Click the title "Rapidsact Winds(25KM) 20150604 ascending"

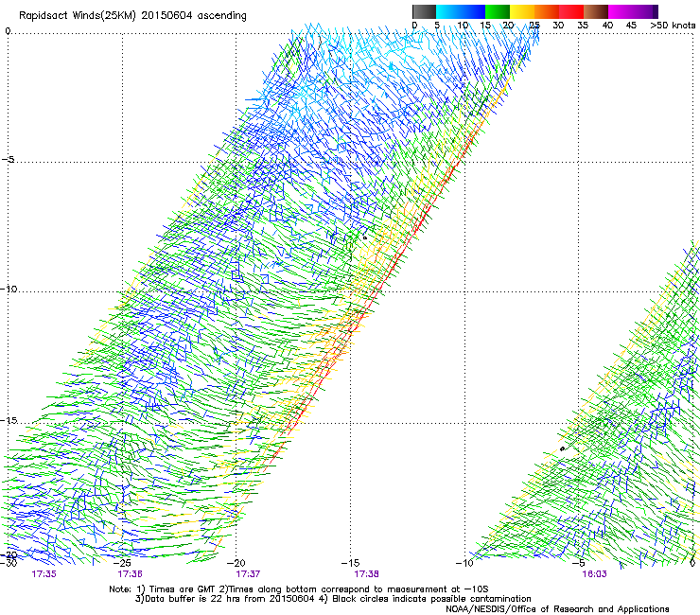click(x=132, y=16)
